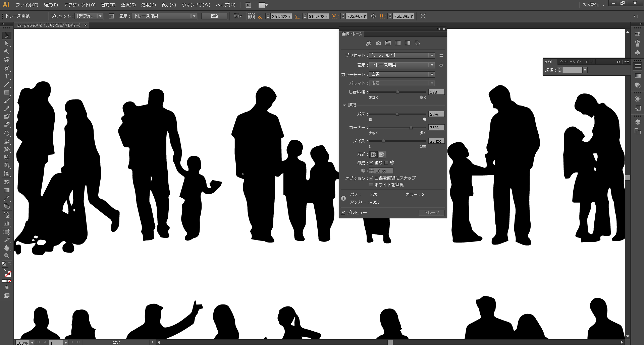Open the 効果(C) menu
This screenshot has height=345, width=644.
148,5
